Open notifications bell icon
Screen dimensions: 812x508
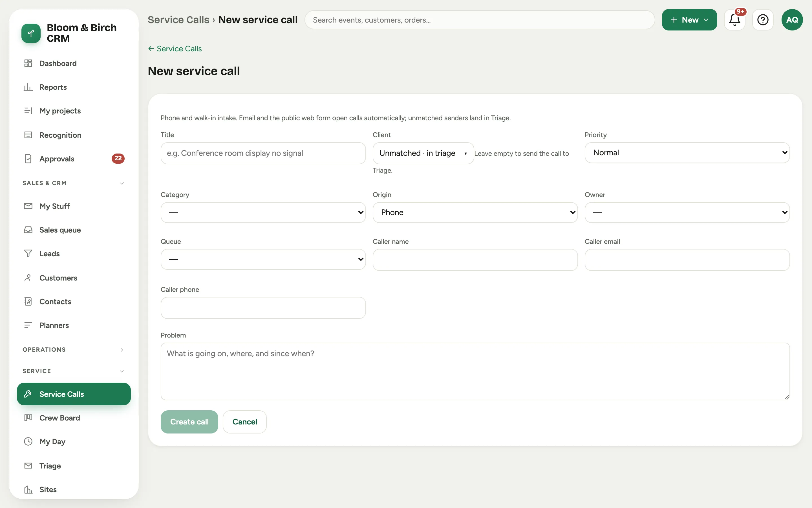[734, 20]
